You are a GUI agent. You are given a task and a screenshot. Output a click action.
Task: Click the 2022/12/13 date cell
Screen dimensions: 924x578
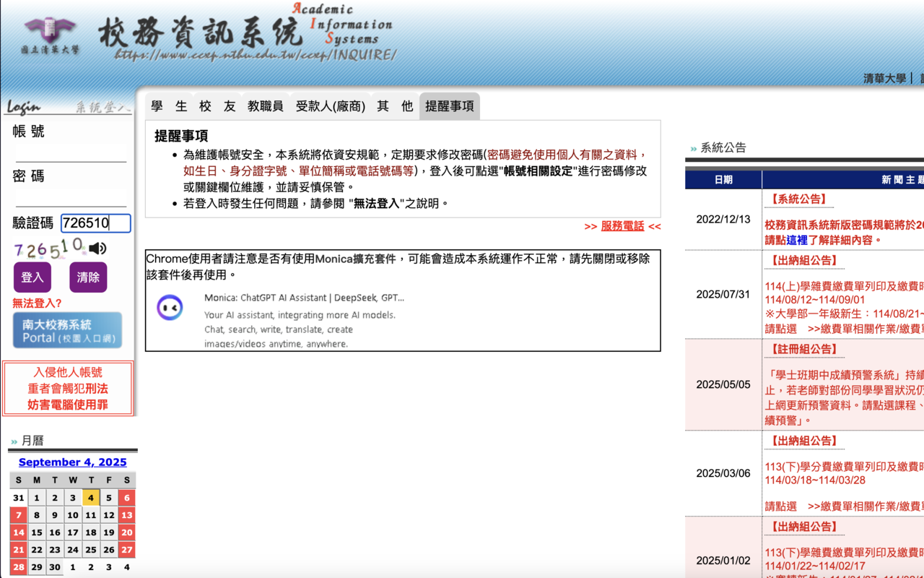tap(723, 220)
